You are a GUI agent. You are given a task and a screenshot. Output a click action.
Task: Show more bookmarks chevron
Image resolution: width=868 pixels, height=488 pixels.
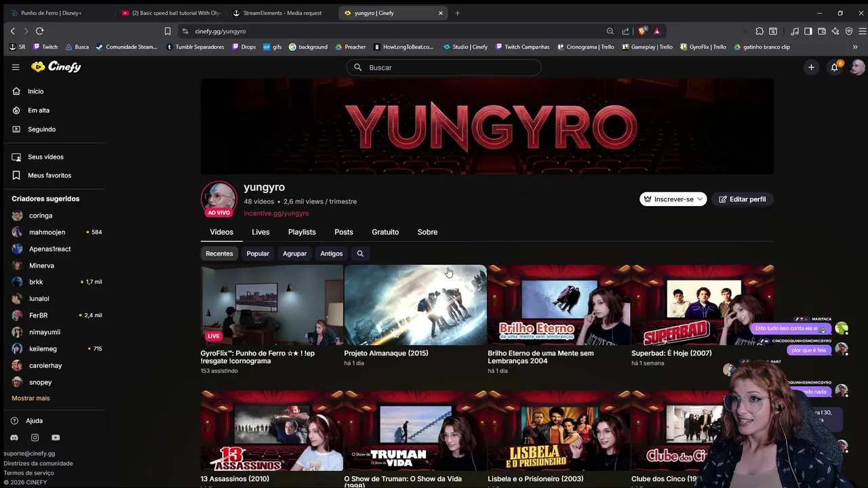pyautogui.click(x=855, y=47)
